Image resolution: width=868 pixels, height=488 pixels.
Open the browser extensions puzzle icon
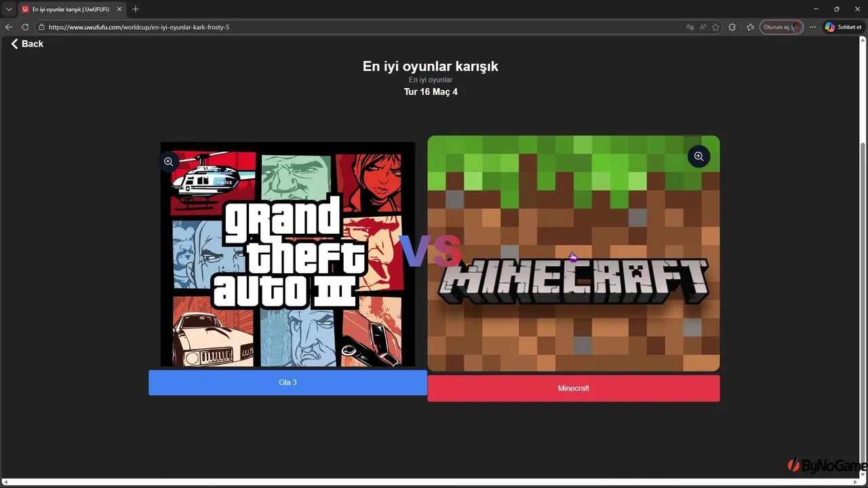coord(732,27)
